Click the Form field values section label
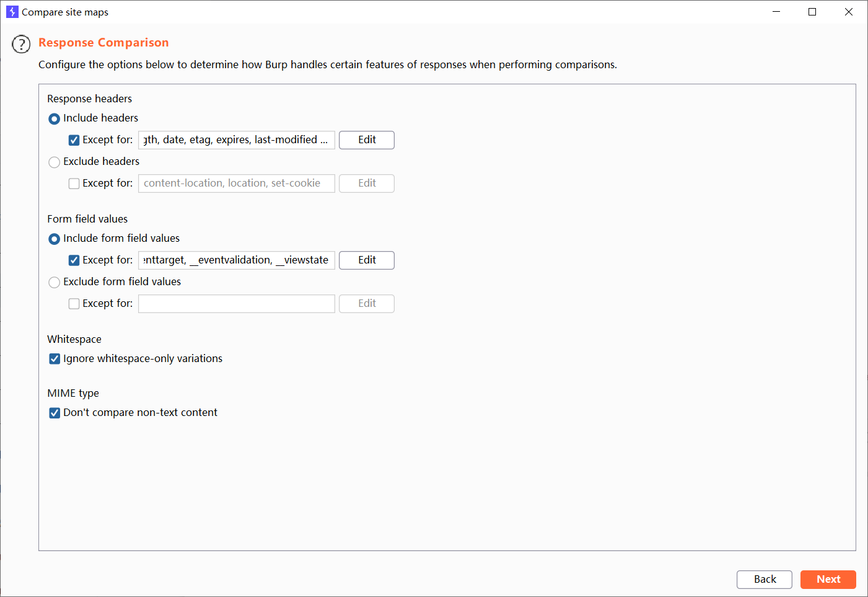This screenshot has width=868, height=597. click(87, 219)
